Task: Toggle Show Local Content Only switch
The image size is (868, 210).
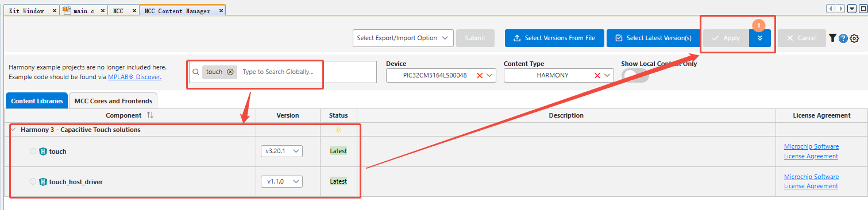Action: pos(635,75)
